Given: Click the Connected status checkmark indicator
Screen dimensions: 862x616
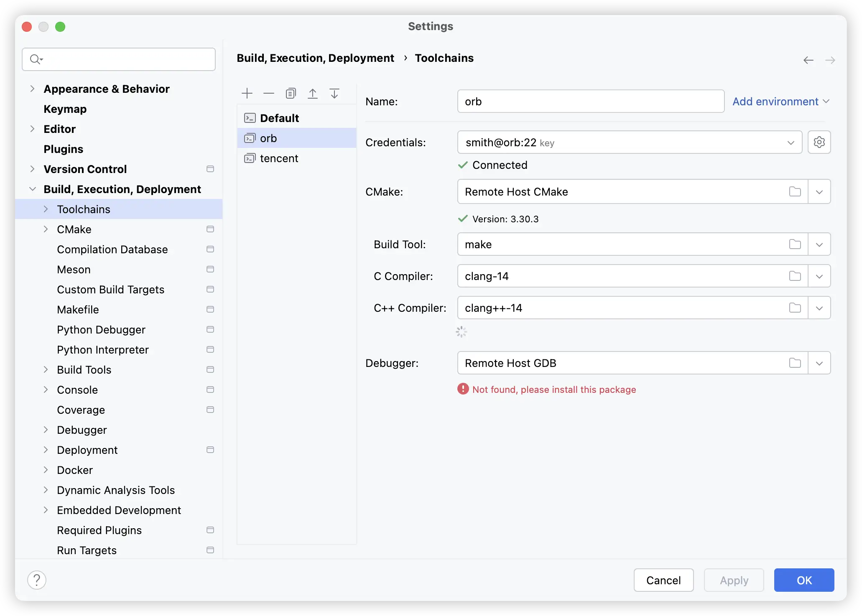Looking at the screenshot, I should pos(462,165).
